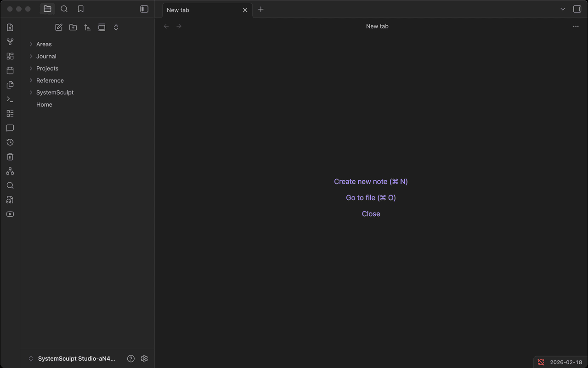Click the Create new note link
This screenshot has width=588, height=368.
(371, 181)
